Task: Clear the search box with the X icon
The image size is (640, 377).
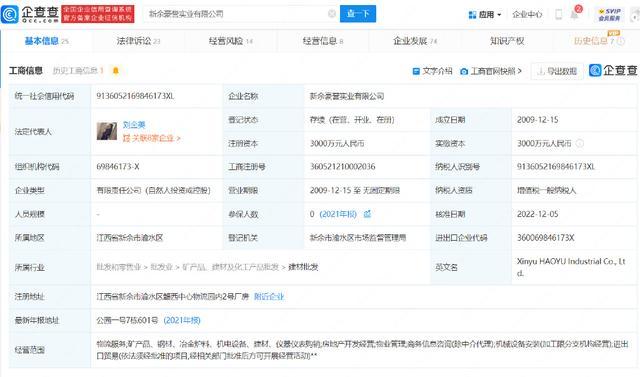Action: [x=332, y=14]
